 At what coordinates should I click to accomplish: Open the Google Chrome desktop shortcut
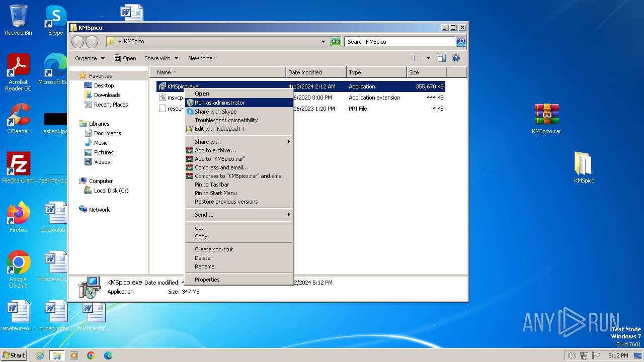(18, 269)
